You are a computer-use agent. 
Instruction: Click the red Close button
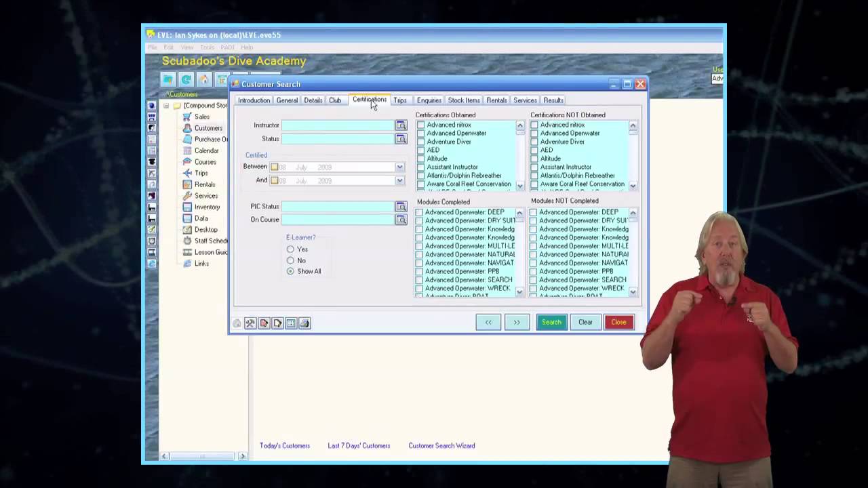pos(618,322)
